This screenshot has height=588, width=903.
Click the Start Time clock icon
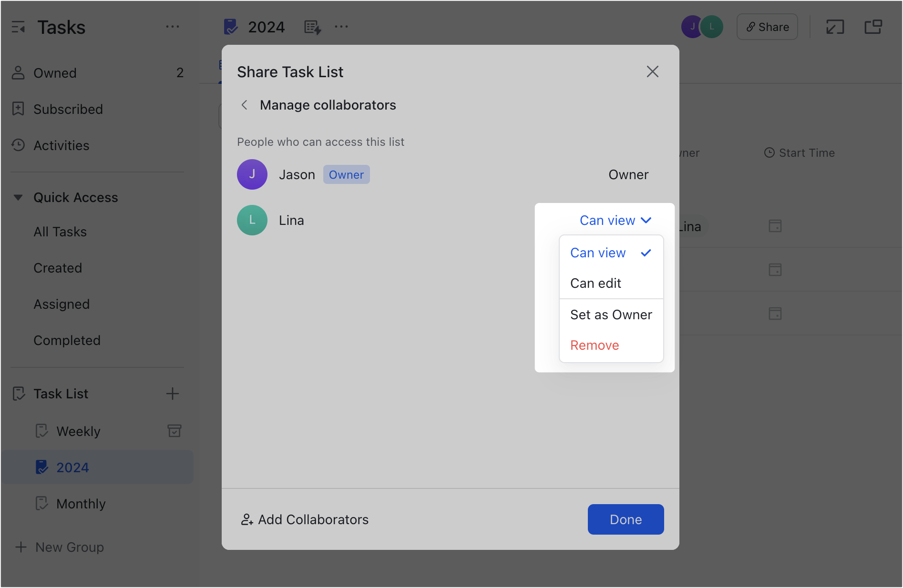click(769, 152)
